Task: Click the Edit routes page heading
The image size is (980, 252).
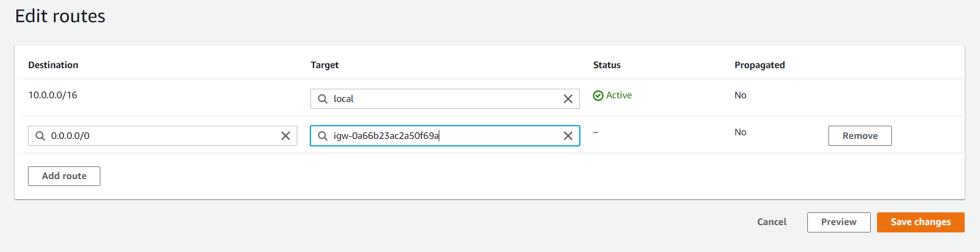Action: coord(60,16)
